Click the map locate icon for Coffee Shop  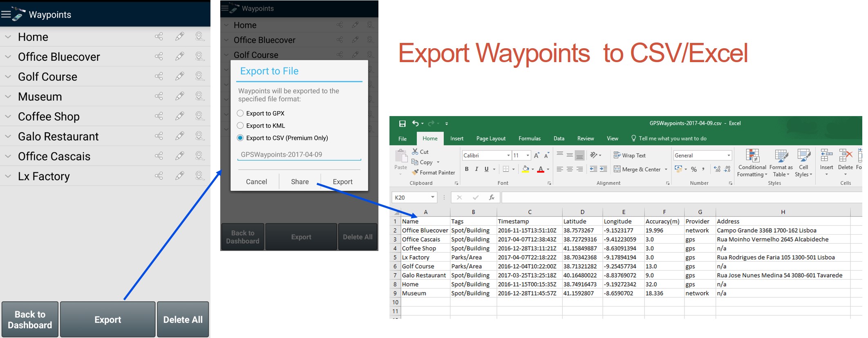coord(199,116)
